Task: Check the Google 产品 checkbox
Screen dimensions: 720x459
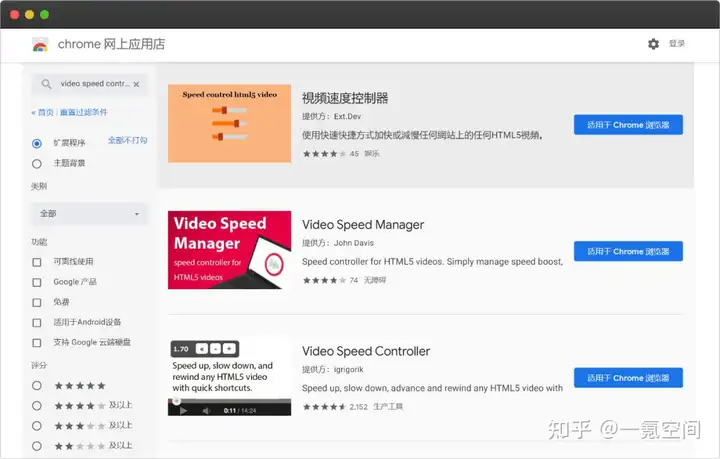Action: coord(37,282)
